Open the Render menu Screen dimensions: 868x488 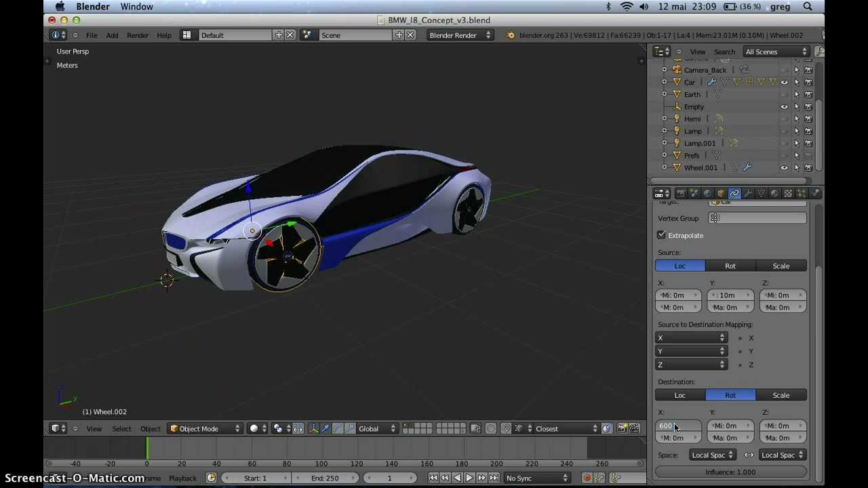[138, 35]
